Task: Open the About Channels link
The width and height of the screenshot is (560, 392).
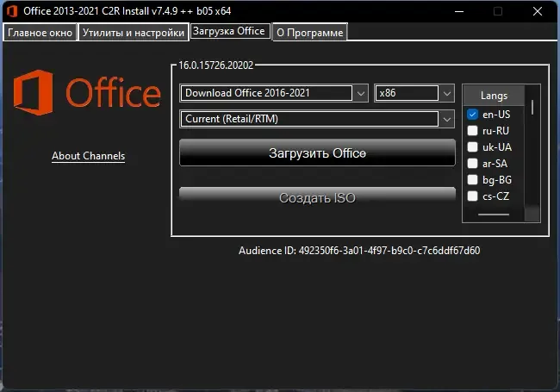Action: 88,156
